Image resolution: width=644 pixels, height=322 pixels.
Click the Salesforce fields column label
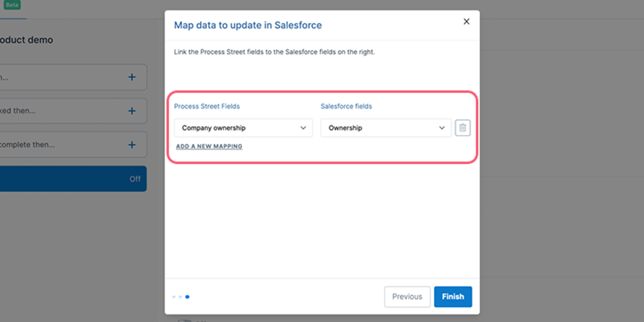(x=347, y=106)
